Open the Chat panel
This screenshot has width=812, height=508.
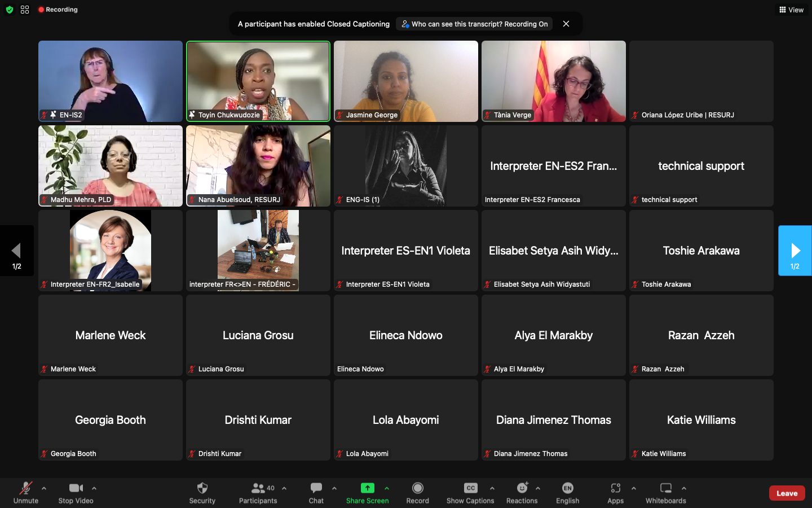[316, 492]
